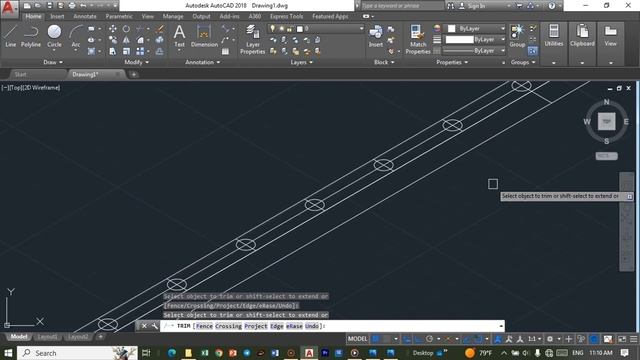Select the Text annotation tool
This screenshot has width=640, height=360.
pyautogui.click(x=179, y=36)
